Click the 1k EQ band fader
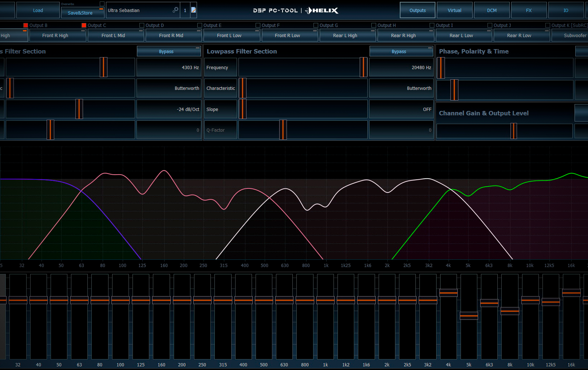 coord(325,300)
